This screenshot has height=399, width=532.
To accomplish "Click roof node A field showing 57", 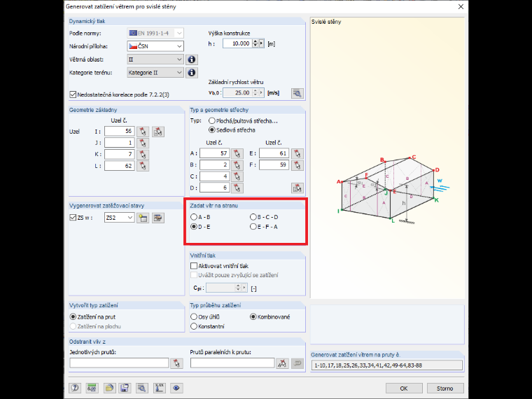I will (215, 153).
